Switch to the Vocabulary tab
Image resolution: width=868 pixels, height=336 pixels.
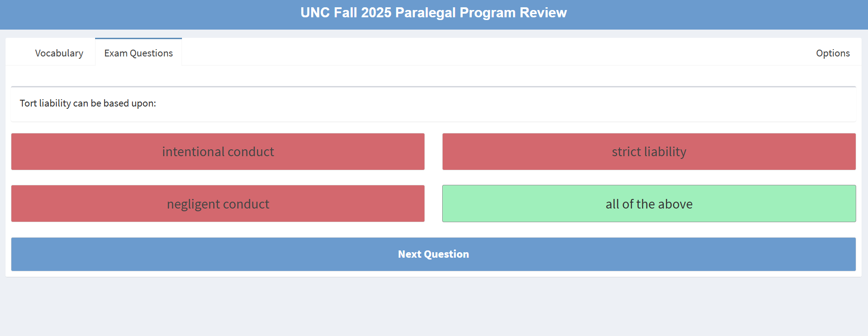[59, 53]
